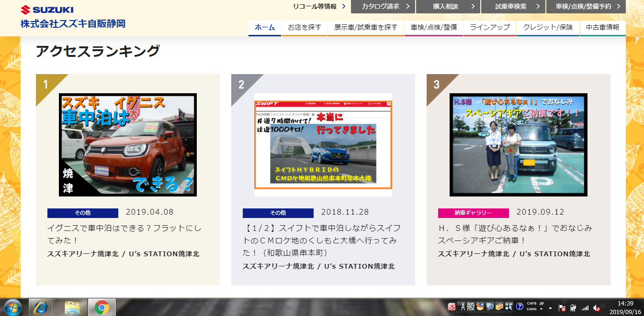Image resolution: width=644 pixels, height=316 pixels.
Task: Click the red checkmark security tray icon
Action: tap(452, 306)
